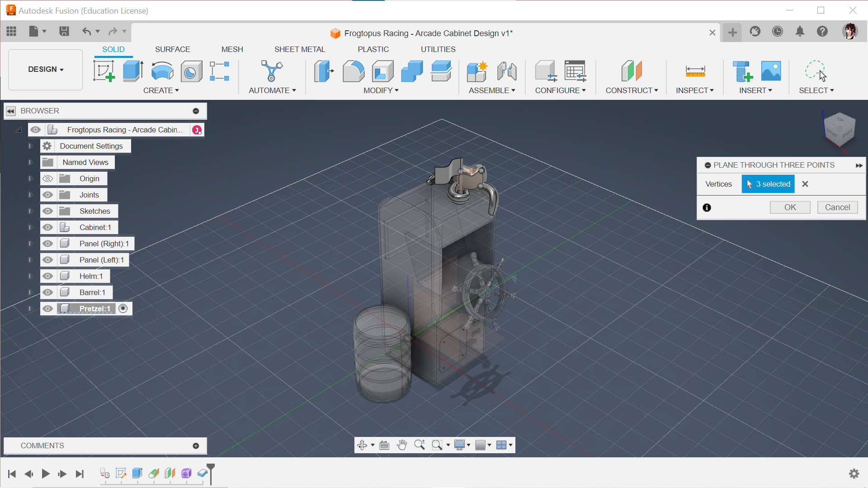Select the SOLID tab
This screenshot has height=488, width=868.
pyautogui.click(x=113, y=49)
